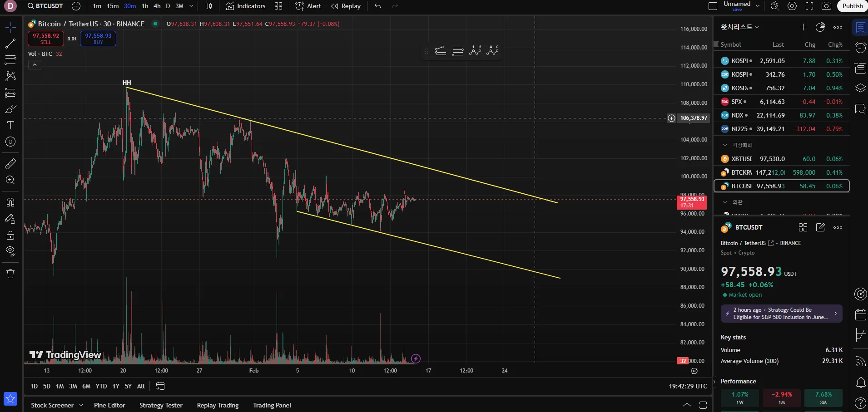This screenshot has height=412, width=868.
Task: Open the Fibonacci and Gann tools
Action: coord(10,60)
